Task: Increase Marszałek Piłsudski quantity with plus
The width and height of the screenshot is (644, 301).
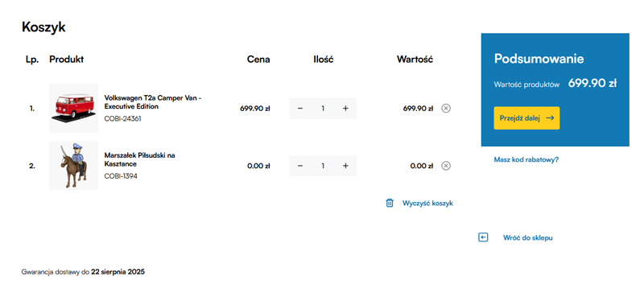Action: pyautogui.click(x=345, y=166)
